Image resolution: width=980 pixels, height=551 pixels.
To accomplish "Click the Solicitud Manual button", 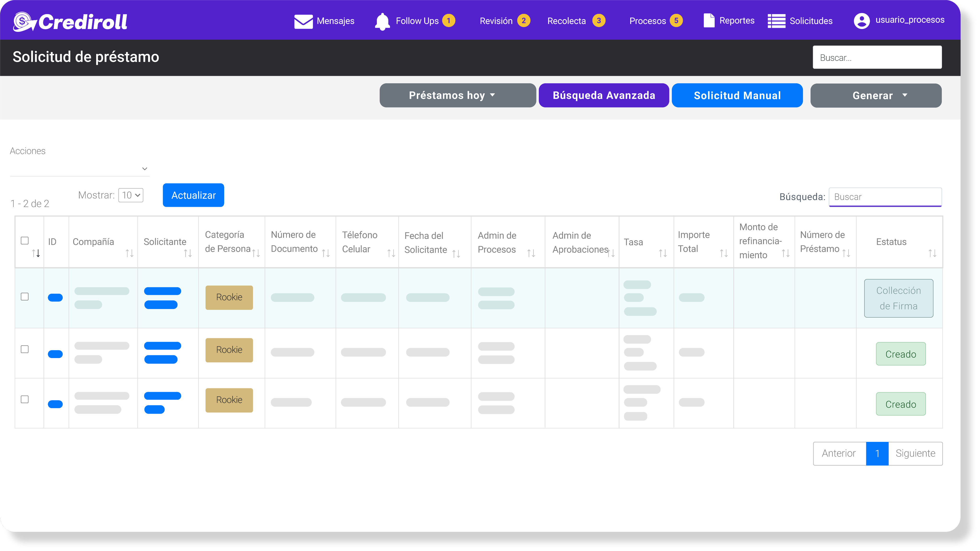I will point(737,96).
